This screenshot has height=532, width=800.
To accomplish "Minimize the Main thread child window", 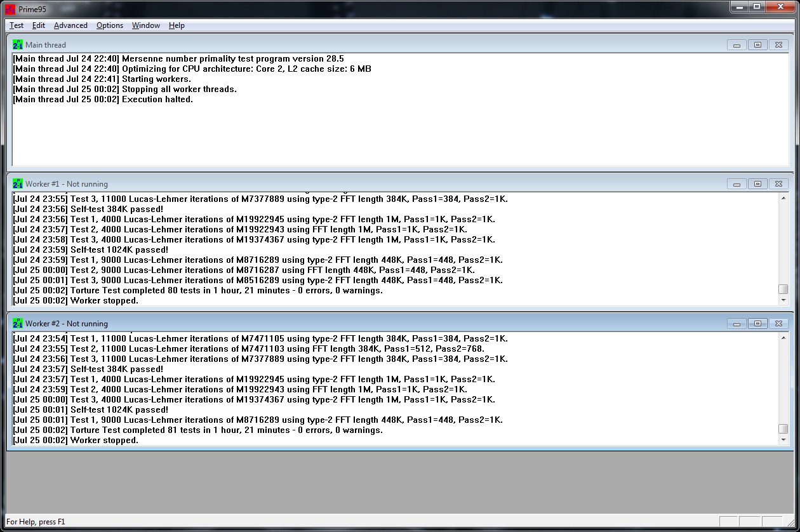I will click(x=737, y=45).
